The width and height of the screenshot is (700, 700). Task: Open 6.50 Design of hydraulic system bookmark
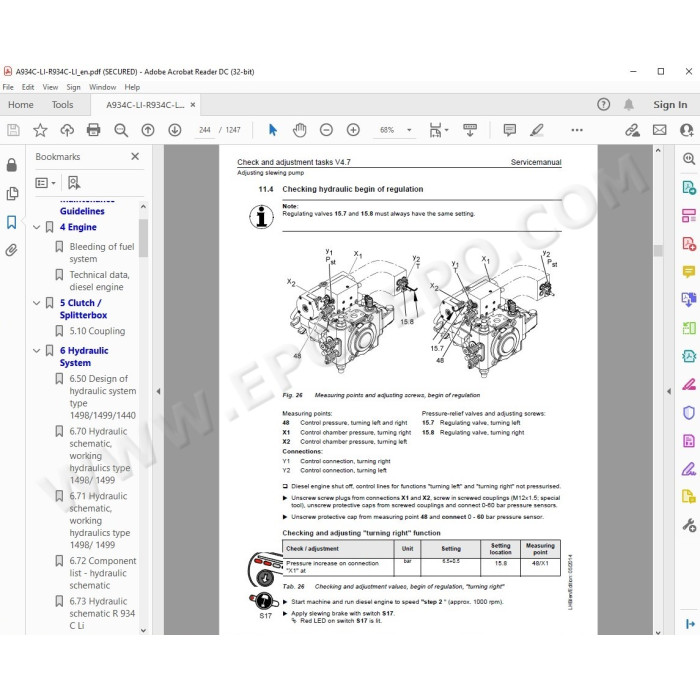[x=103, y=397]
